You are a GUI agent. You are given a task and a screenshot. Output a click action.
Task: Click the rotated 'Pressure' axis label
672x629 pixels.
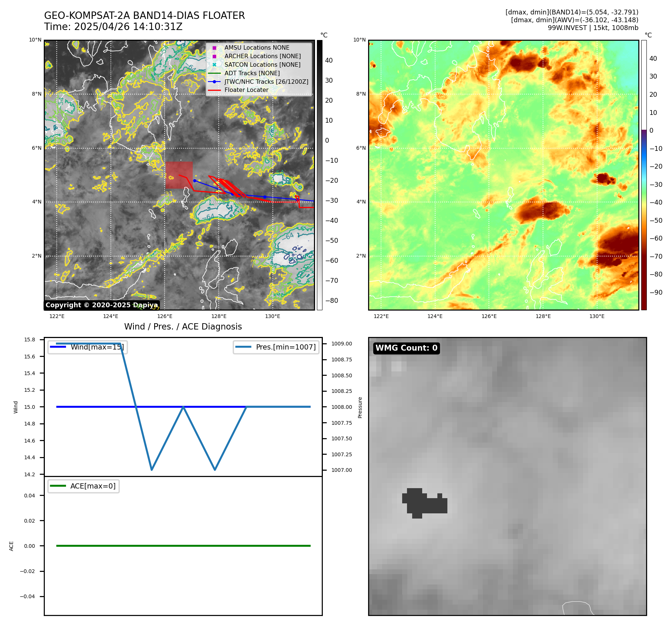pyautogui.click(x=360, y=407)
